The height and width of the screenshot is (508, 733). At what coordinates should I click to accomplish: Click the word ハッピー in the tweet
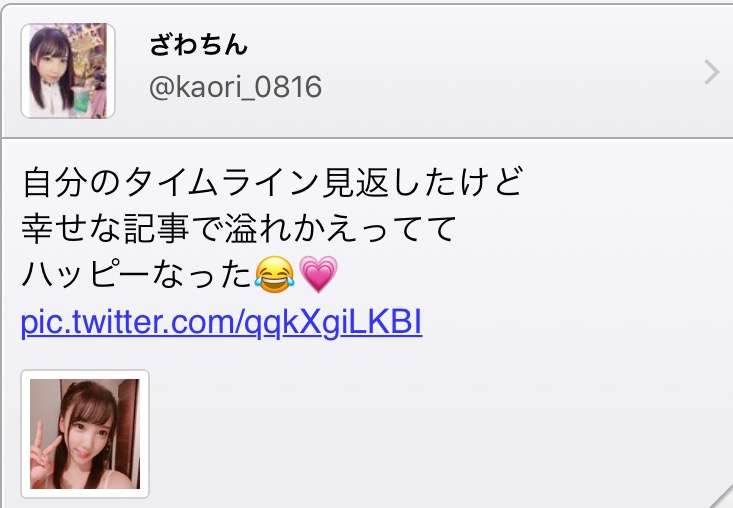[86, 275]
